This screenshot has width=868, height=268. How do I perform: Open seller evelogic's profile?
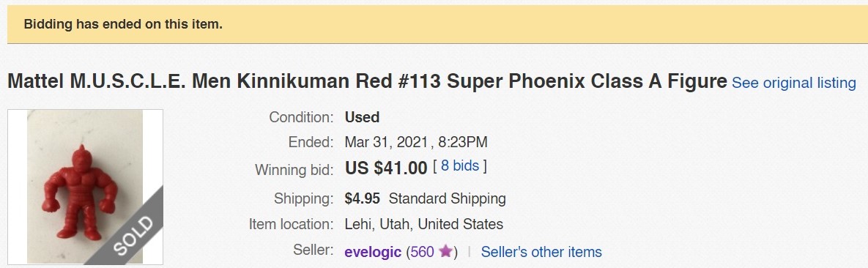[x=373, y=252]
